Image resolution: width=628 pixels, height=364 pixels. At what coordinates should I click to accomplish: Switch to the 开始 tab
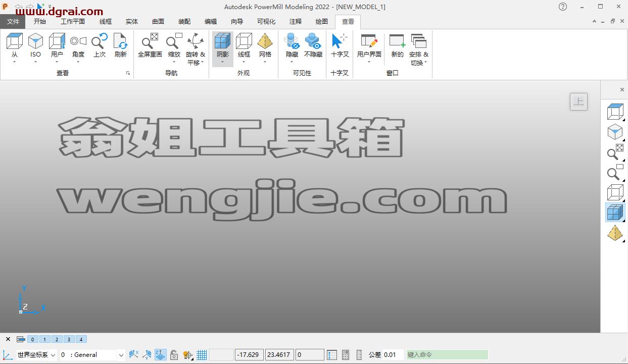pos(40,22)
